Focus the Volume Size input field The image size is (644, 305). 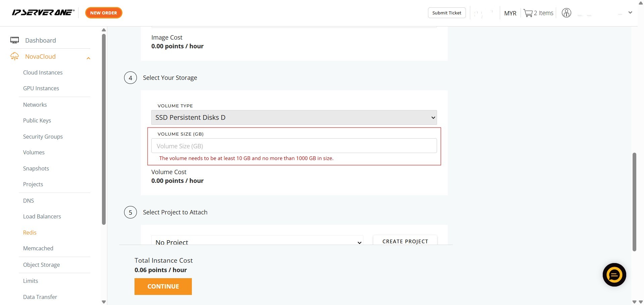294,146
